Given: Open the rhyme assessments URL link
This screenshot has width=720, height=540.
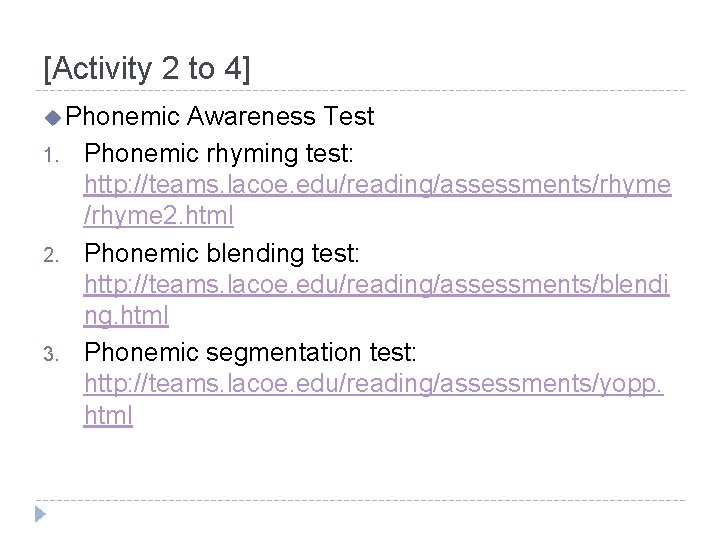Looking at the screenshot, I should tap(377, 186).
